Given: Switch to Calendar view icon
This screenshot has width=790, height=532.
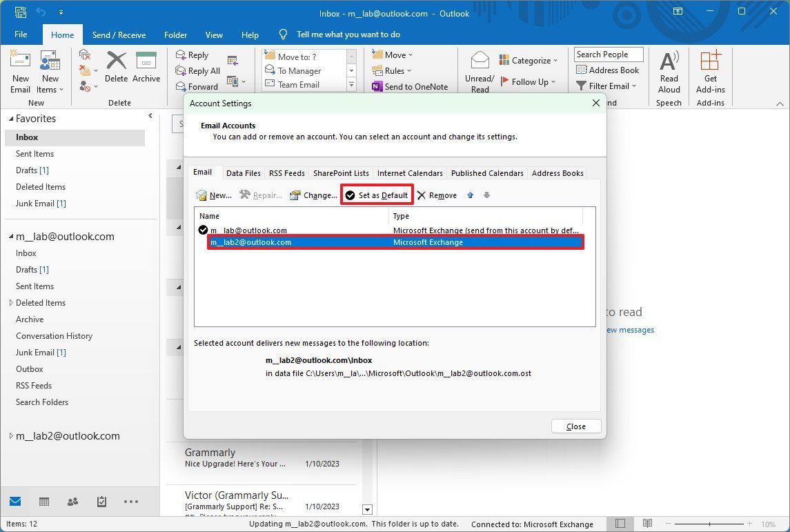Looking at the screenshot, I should click(x=44, y=501).
